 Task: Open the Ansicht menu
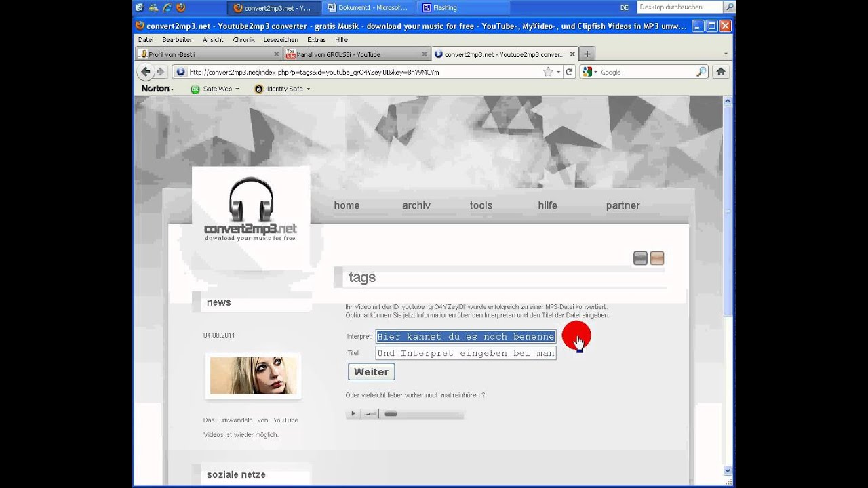point(213,40)
